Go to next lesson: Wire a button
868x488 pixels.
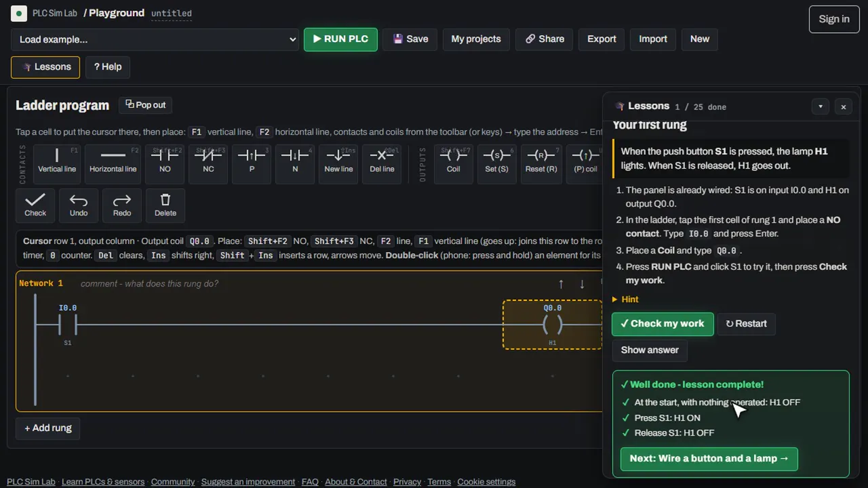pos(709,459)
